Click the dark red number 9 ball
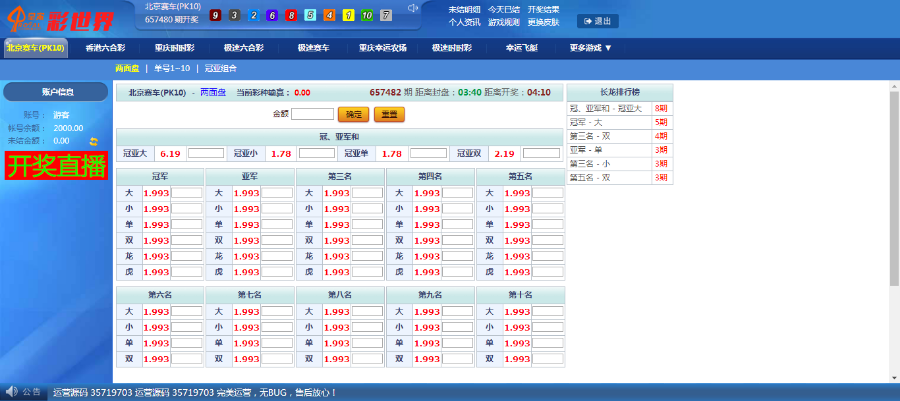The image size is (900, 401). (215, 15)
